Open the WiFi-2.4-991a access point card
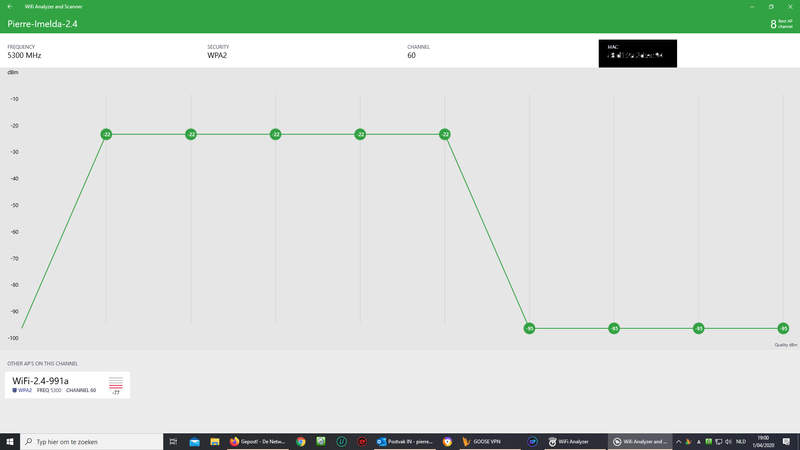The image size is (800, 450). 67,385
